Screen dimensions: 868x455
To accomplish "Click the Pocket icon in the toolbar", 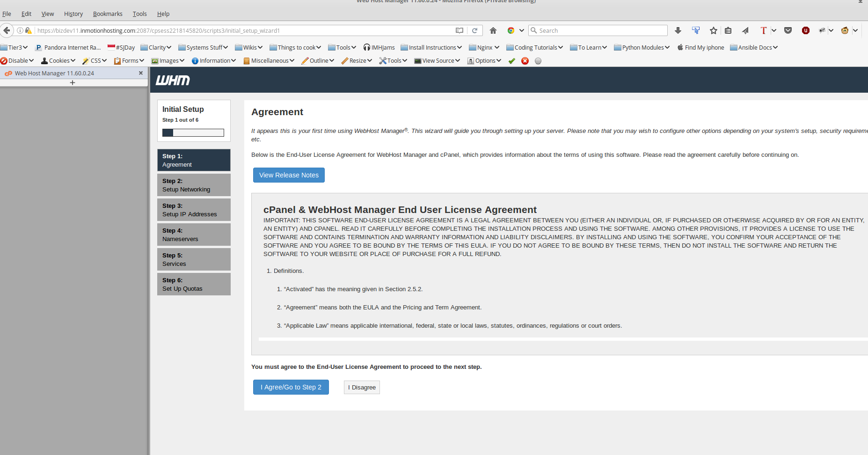I will click(788, 30).
